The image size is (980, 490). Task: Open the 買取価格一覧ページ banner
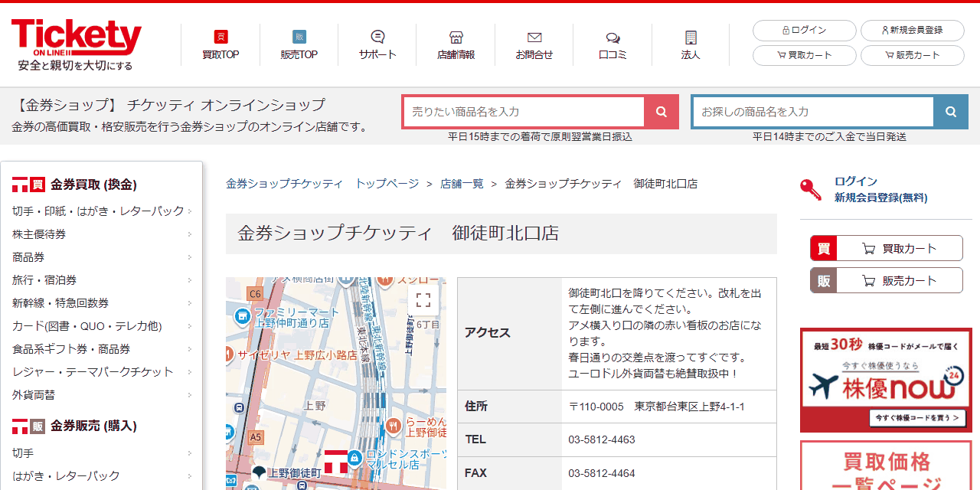click(x=886, y=465)
